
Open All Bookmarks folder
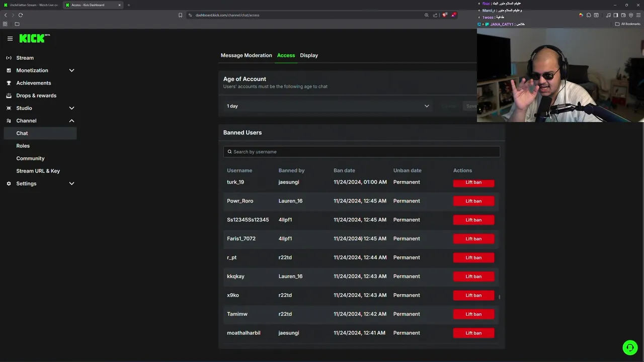628,24
